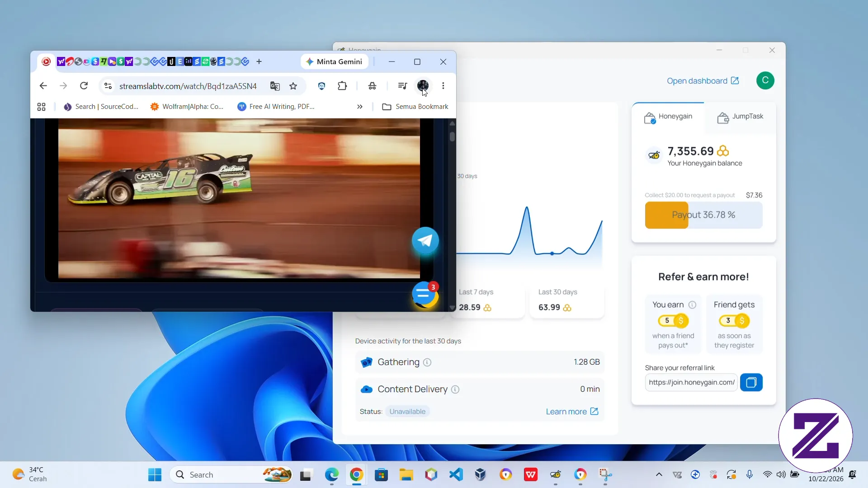Open the chat bubble with 3 notifications
Image resolution: width=868 pixels, height=488 pixels.
click(425, 295)
